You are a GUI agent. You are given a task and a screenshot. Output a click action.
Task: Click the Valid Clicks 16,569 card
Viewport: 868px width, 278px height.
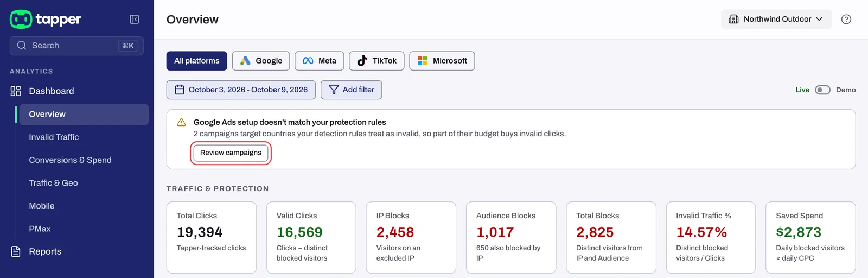click(311, 237)
